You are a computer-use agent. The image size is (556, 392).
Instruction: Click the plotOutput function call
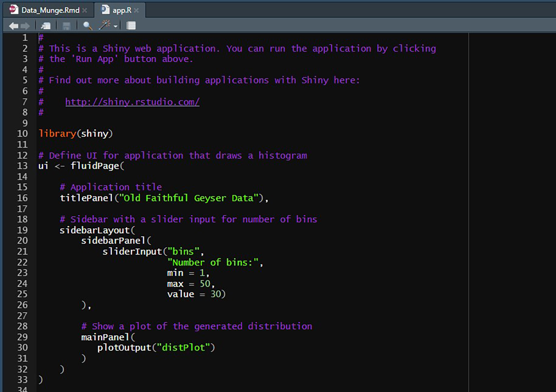pyautogui.click(x=124, y=348)
